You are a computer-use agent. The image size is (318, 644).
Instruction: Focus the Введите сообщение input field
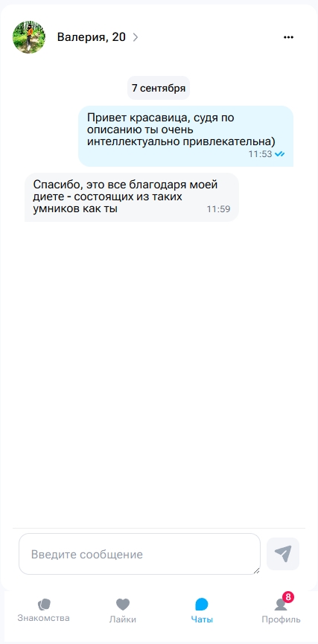(x=140, y=554)
